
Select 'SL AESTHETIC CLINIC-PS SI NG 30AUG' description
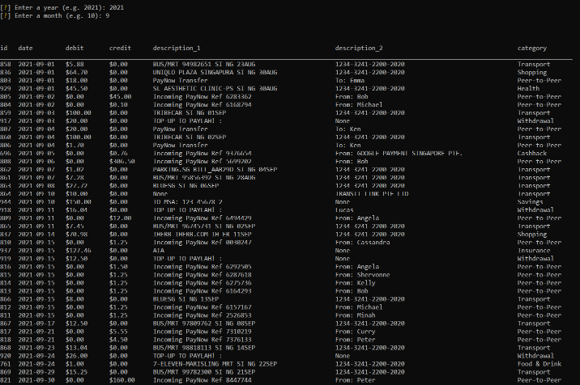coord(215,88)
